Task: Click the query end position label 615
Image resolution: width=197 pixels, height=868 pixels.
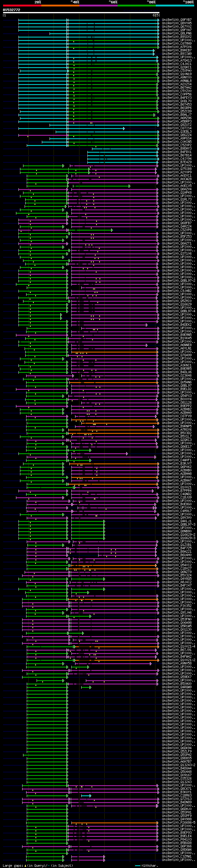Action: pos(155,15)
